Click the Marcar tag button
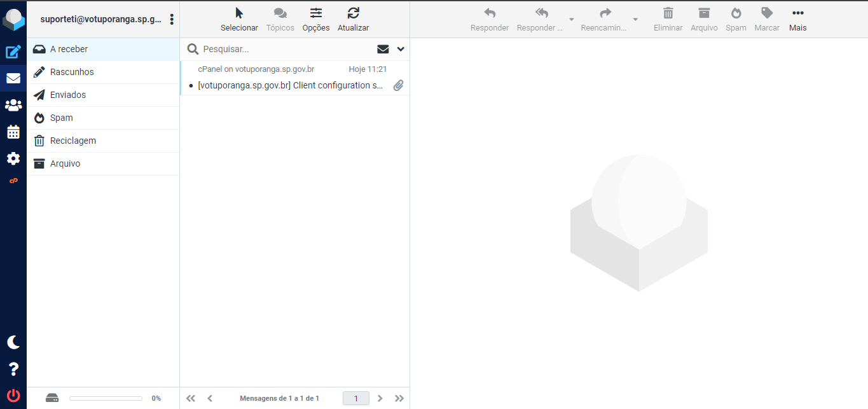The width and height of the screenshot is (868, 409). coord(767,20)
